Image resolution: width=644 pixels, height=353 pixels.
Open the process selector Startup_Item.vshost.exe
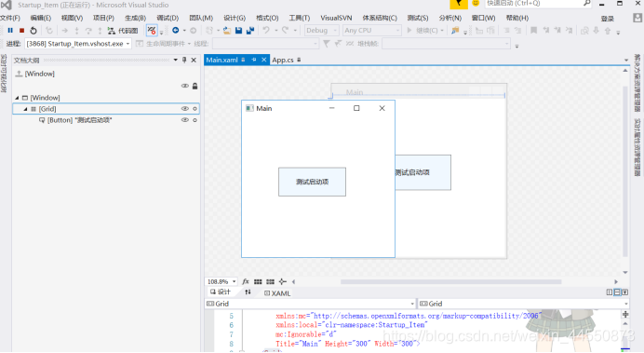(78, 44)
